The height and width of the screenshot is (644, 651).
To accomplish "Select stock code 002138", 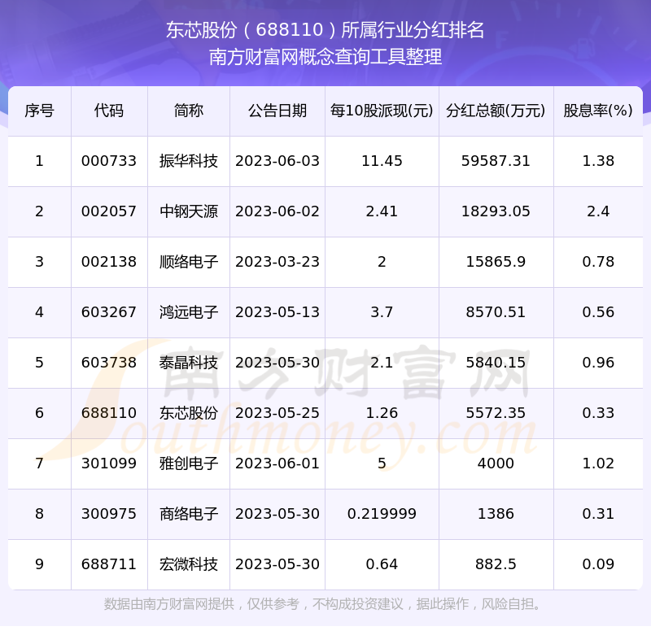I will [x=109, y=262].
